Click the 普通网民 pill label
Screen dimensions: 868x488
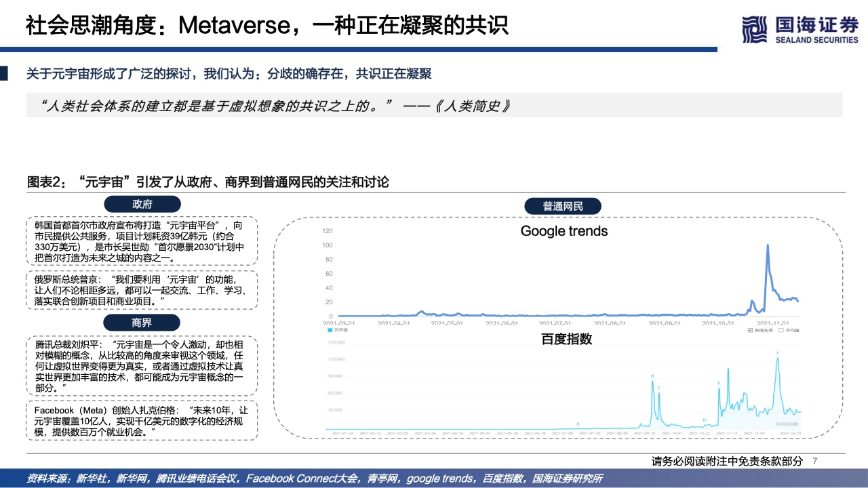[x=563, y=207]
